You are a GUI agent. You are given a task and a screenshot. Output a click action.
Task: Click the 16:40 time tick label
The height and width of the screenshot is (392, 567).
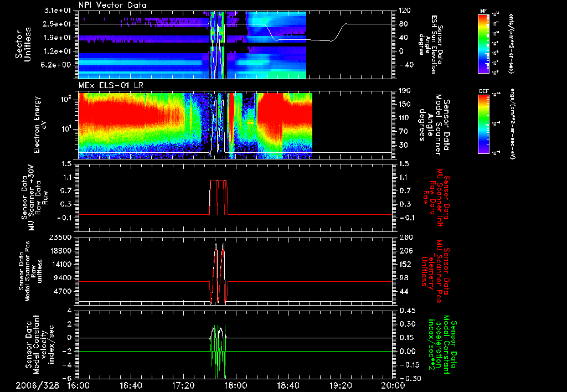tap(131, 385)
